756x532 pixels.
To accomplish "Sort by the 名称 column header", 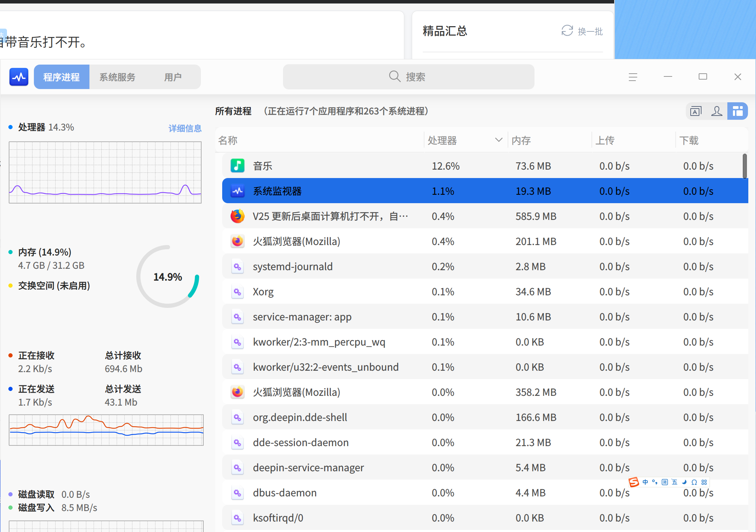I will [320, 140].
